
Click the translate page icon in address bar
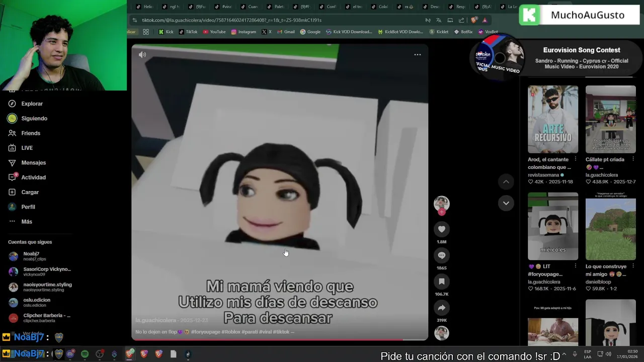439,20
